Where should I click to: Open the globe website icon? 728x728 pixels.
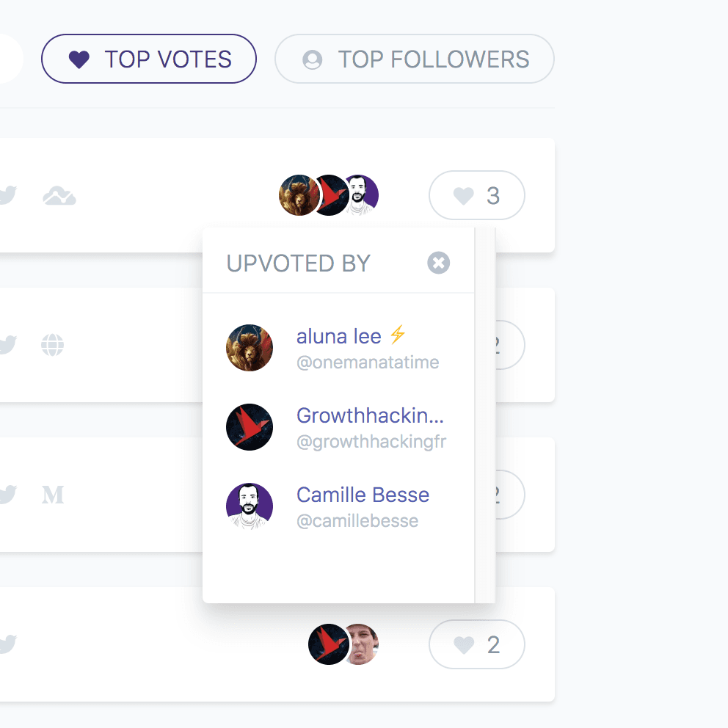pyautogui.click(x=52, y=345)
